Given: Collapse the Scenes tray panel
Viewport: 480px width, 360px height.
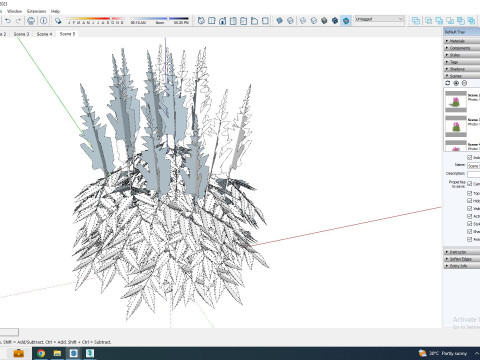Looking at the screenshot, I should pyautogui.click(x=462, y=76).
